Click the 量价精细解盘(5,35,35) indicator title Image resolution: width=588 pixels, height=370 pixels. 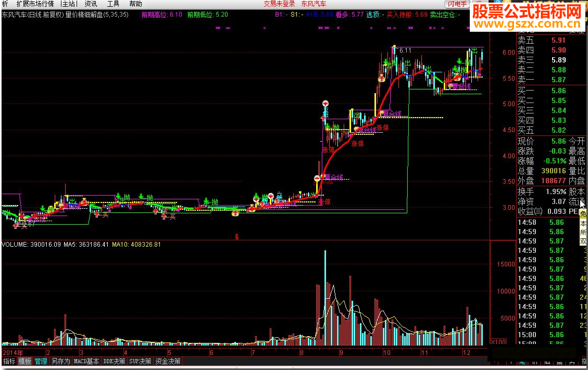[x=97, y=15]
